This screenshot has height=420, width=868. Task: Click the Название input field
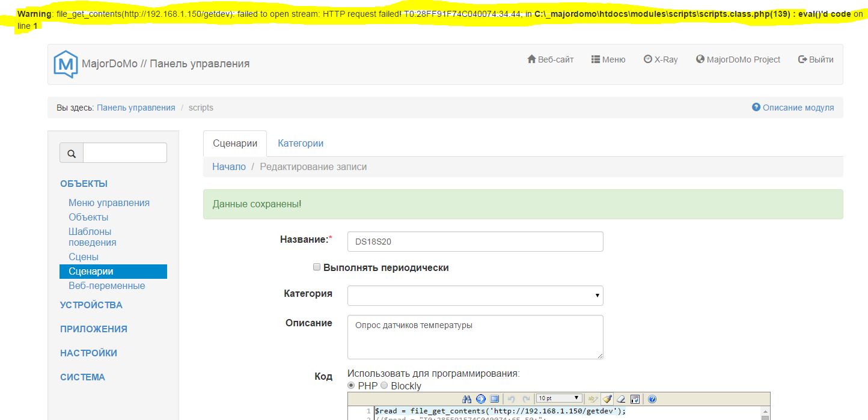click(475, 242)
